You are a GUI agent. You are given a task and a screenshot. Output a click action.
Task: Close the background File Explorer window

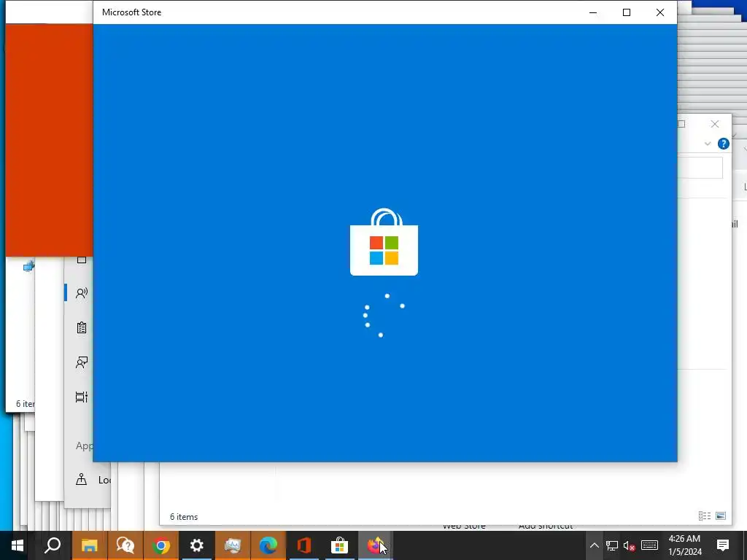pos(715,124)
